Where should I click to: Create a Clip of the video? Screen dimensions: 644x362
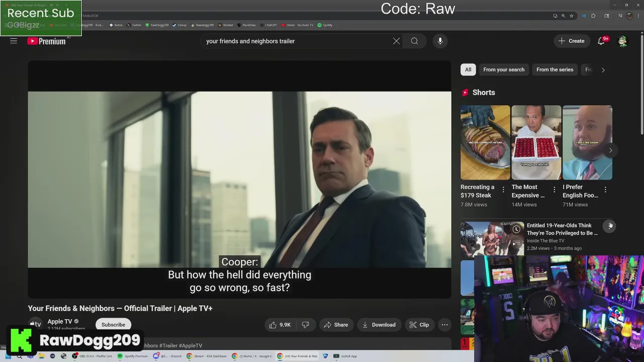(419, 325)
